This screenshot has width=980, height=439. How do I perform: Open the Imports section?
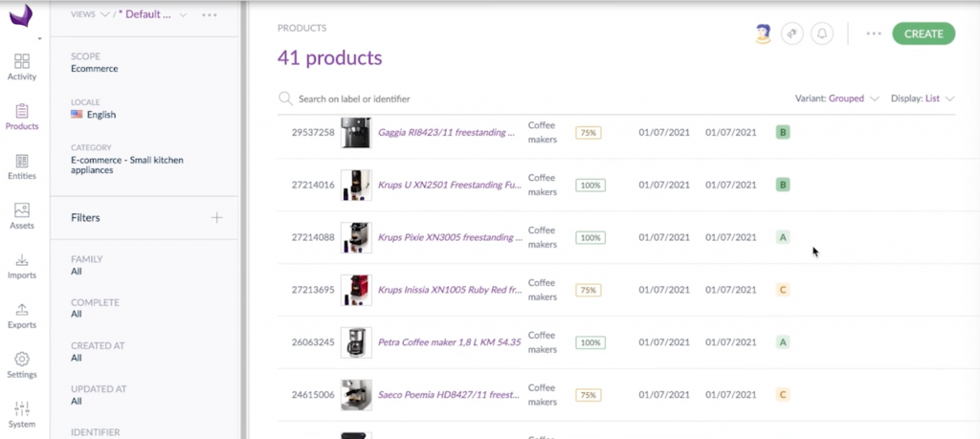point(22,266)
